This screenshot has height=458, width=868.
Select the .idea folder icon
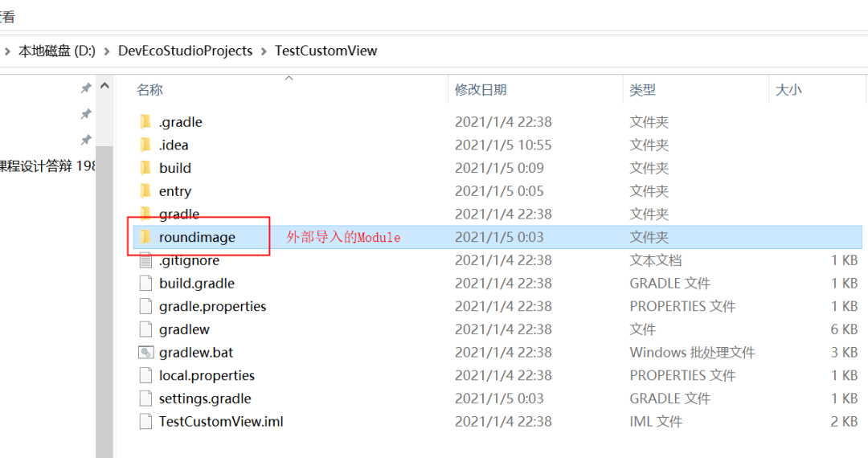pyautogui.click(x=145, y=145)
